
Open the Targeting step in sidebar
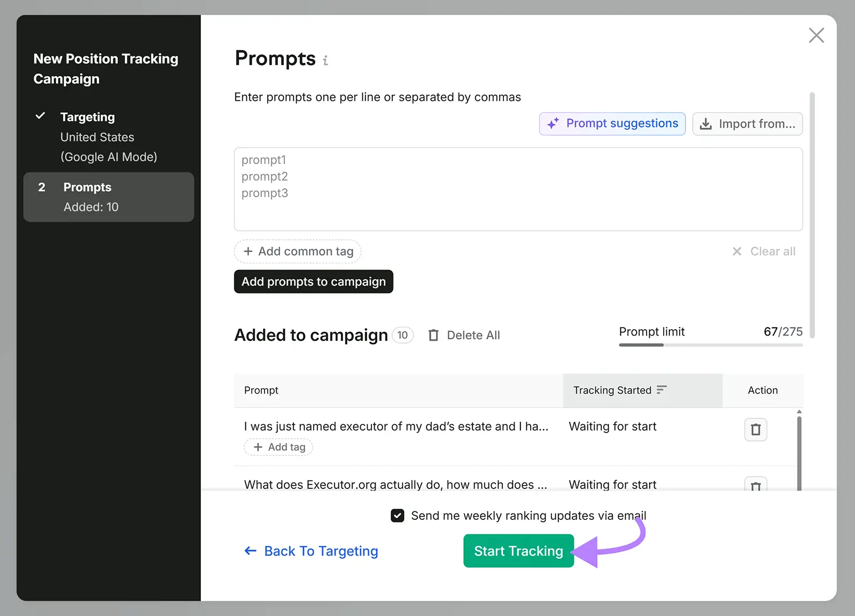(108, 137)
